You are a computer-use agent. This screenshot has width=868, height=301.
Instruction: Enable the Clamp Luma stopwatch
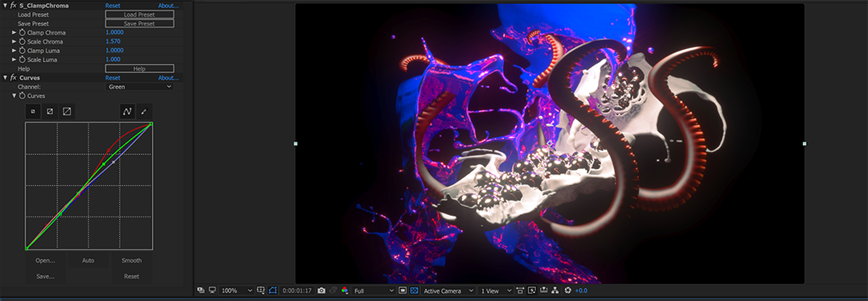[23, 51]
